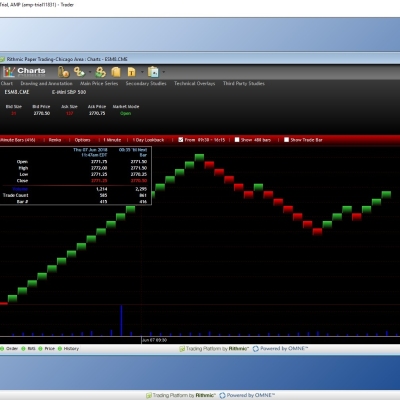Expand the dropdown arrow beside the T icon
Image resolution: width=400 pixels, height=400 pixels.
pos(142,72)
